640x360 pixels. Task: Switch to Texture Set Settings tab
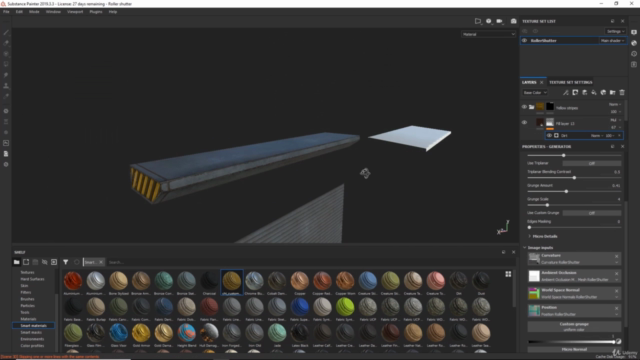[x=571, y=82]
